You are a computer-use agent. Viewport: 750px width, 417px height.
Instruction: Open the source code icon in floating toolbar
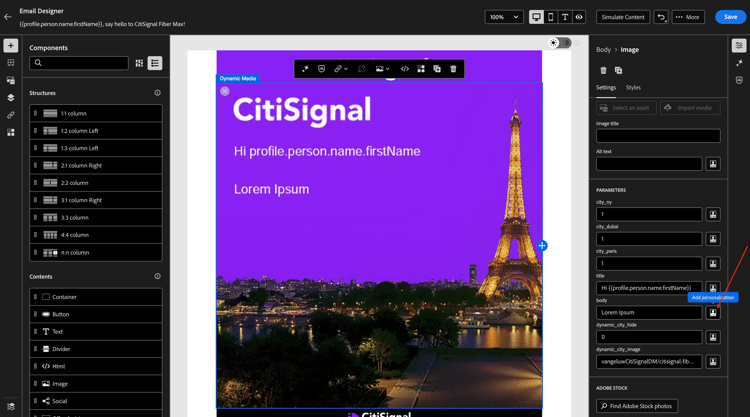(405, 69)
